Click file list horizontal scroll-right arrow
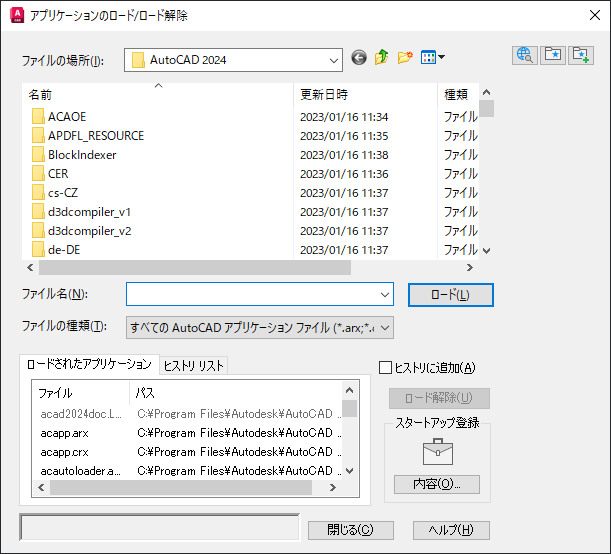Viewport: 611px width, 554px height. pyautogui.click(x=470, y=267)
